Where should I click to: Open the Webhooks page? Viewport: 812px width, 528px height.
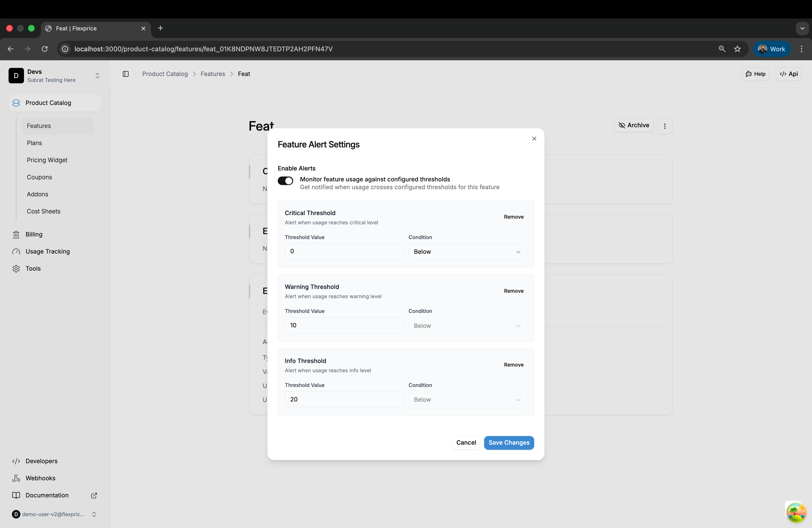55,478
